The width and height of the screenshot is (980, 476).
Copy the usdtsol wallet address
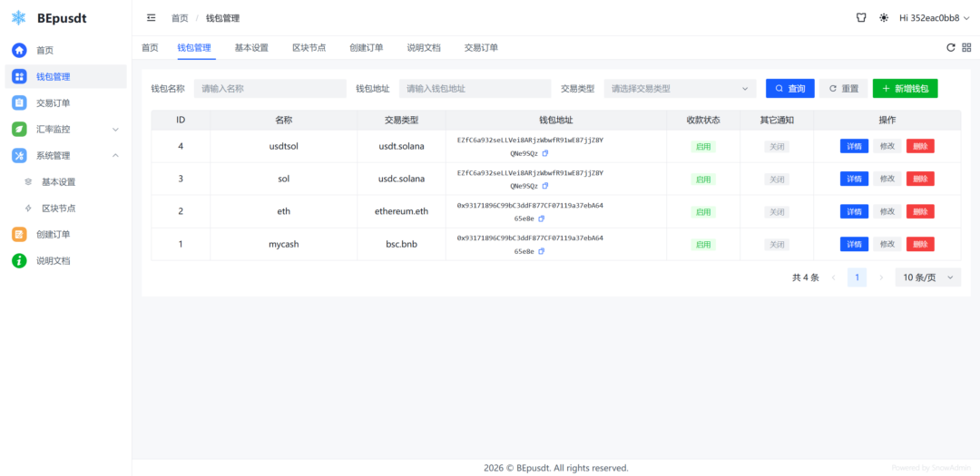(545, 153)
